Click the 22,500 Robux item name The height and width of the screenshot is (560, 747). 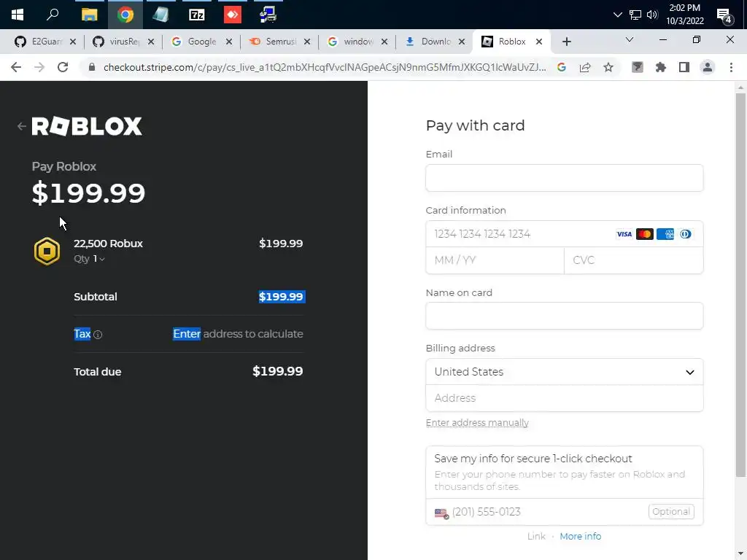108,244
